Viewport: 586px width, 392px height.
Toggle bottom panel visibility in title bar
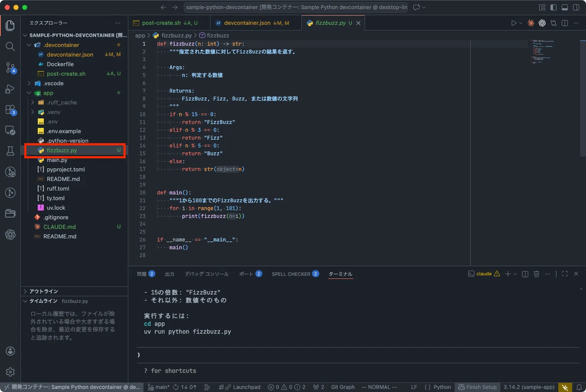565,7
